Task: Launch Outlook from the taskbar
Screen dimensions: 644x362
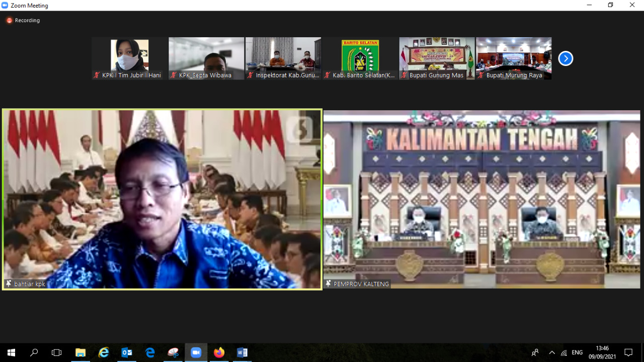Action: [127, 352]
